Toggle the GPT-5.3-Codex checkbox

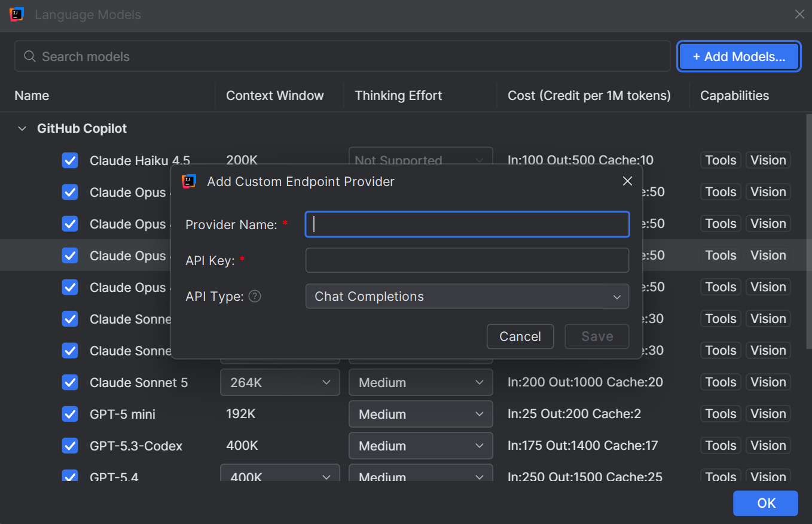click(70, 446)
